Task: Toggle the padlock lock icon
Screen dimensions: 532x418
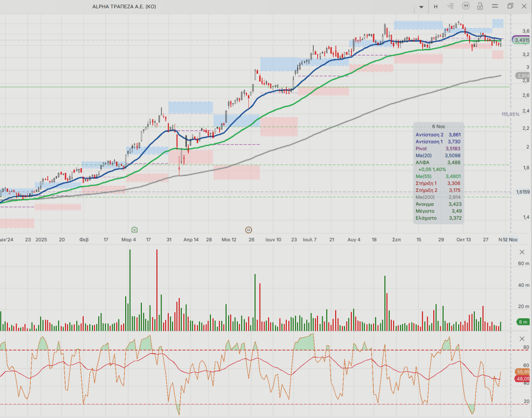Action: point(480,6)
